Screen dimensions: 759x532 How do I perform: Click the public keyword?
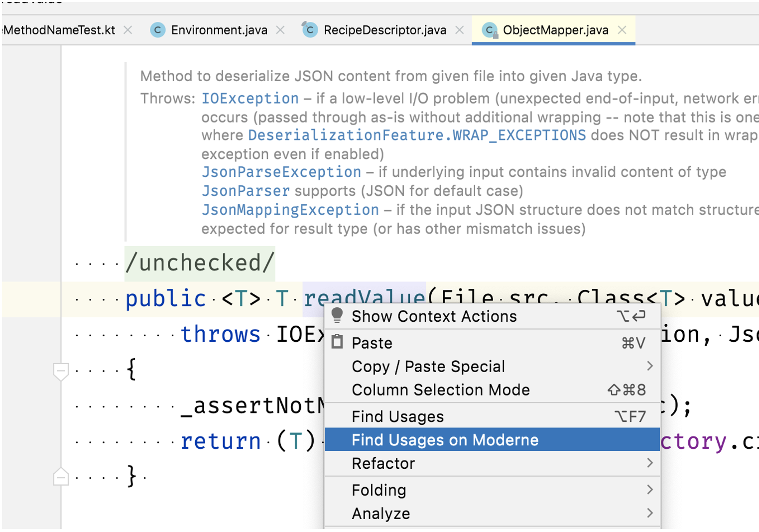click(165, 299)
